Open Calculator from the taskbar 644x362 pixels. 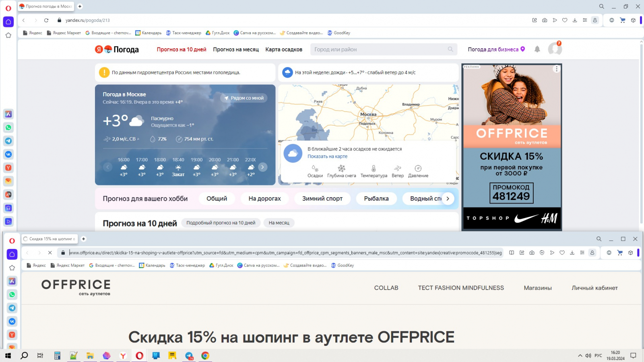pos(57,356)
